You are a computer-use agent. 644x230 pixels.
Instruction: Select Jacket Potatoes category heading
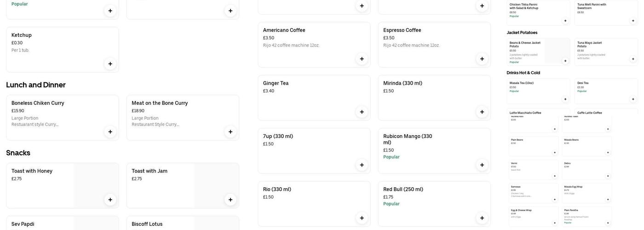(x=522, y=33)
